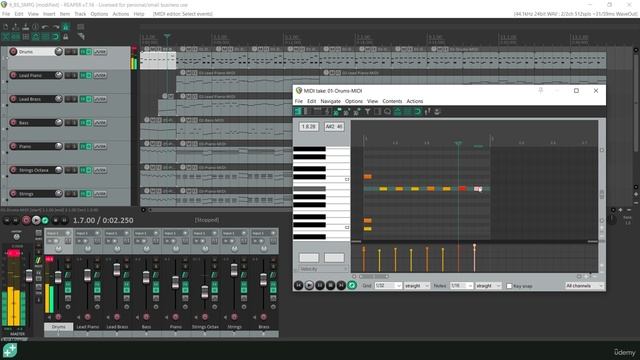Click the Save Project toolbar icon
The height and width of the screenshot is (360, 640).
25,27
